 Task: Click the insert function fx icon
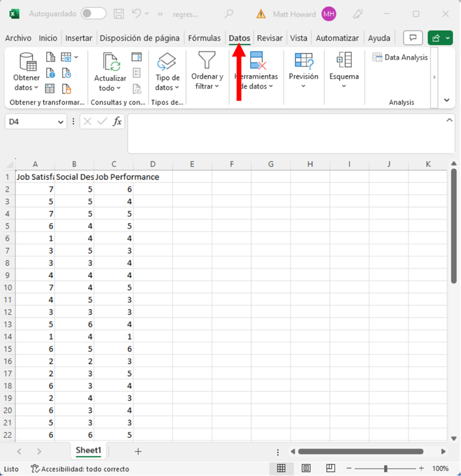[x=117, y=121]
